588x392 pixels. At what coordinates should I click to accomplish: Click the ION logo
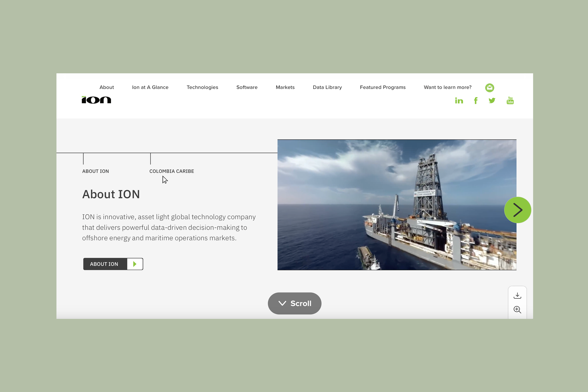(x=96, y=100)
